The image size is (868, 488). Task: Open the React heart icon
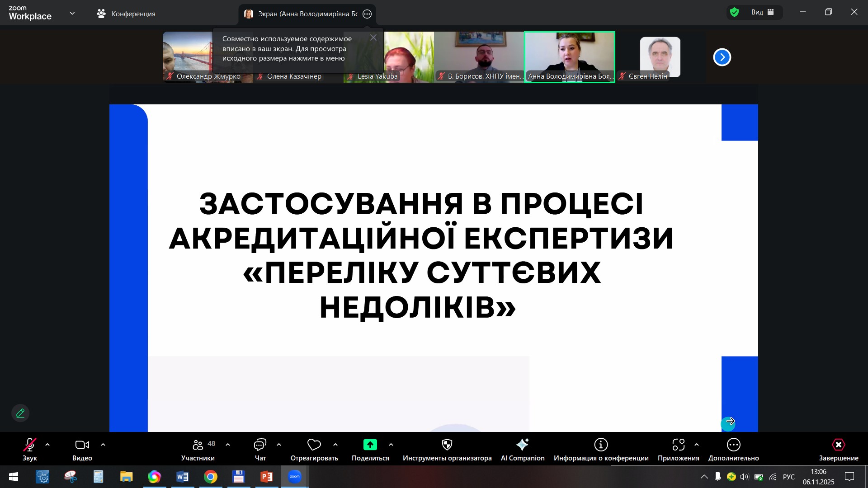click(x=314, y=445)
